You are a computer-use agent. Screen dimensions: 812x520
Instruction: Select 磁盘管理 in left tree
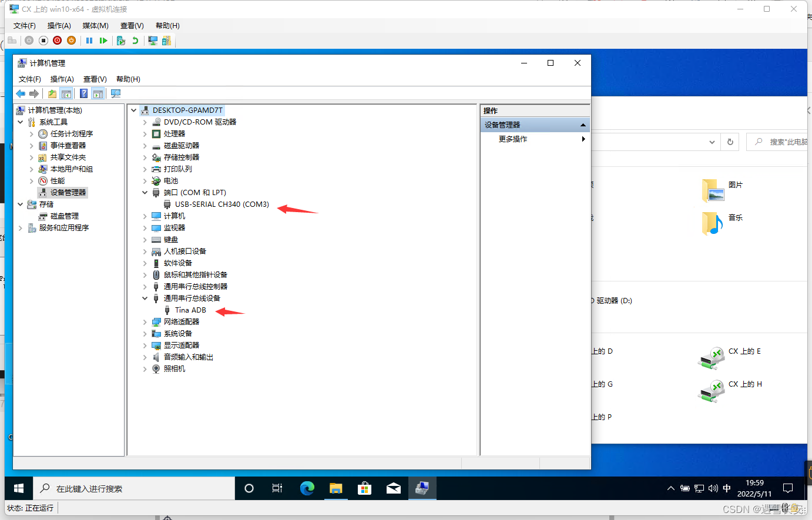click(x=65, y=216)
